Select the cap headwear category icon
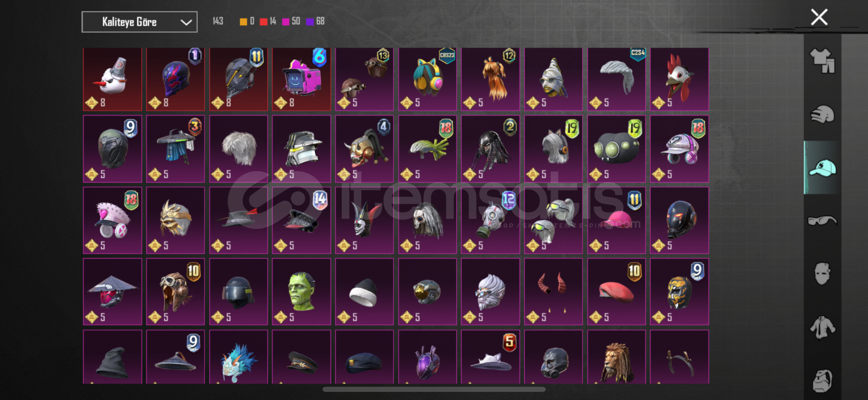Viewport: 868px width, 400px height. coord(822,167)
